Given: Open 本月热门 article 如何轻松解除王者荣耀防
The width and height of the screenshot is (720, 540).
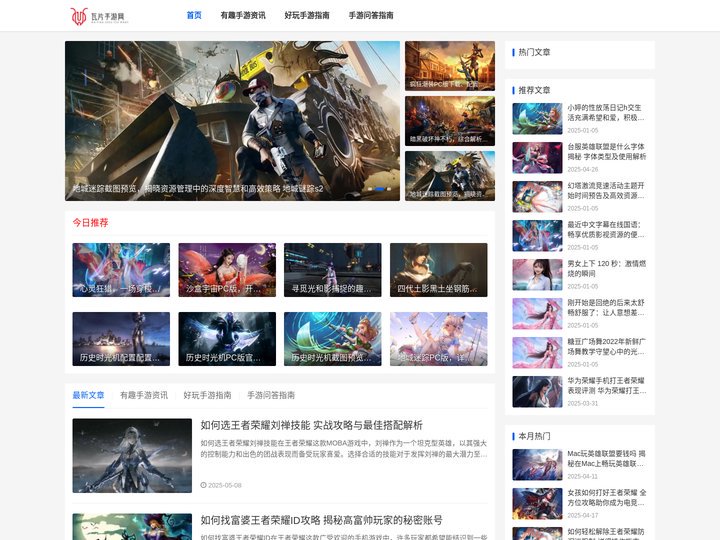Looking at the screenshot, I should pyautogui.click(x=606, y=534).
